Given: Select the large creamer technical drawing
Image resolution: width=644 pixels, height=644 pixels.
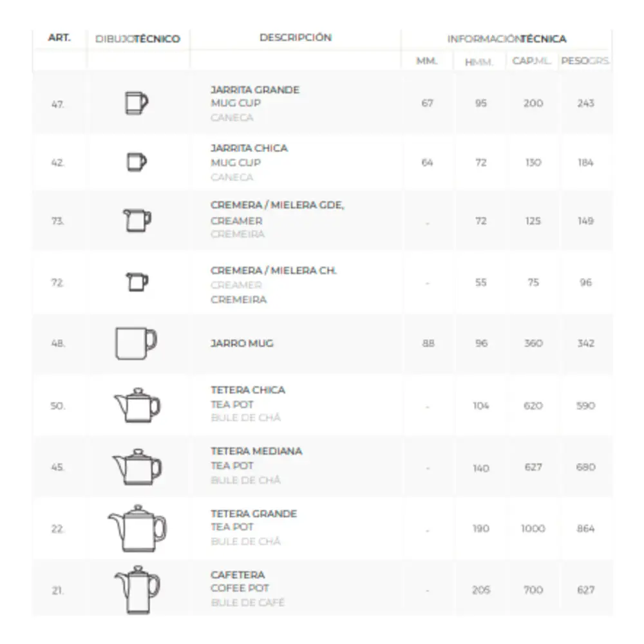Looking at the screenshot, I should (137, 220).
